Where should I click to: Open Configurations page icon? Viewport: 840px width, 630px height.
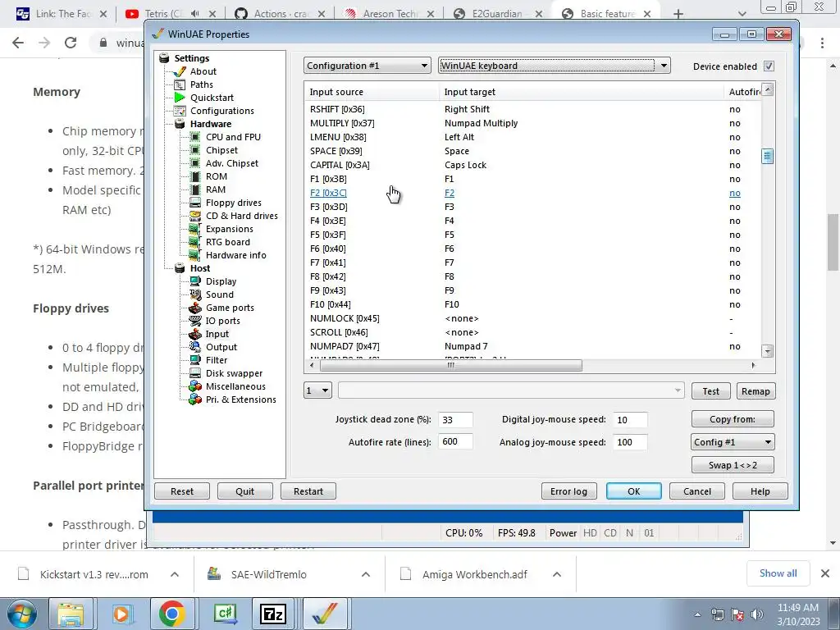click(x=180, y=111)
